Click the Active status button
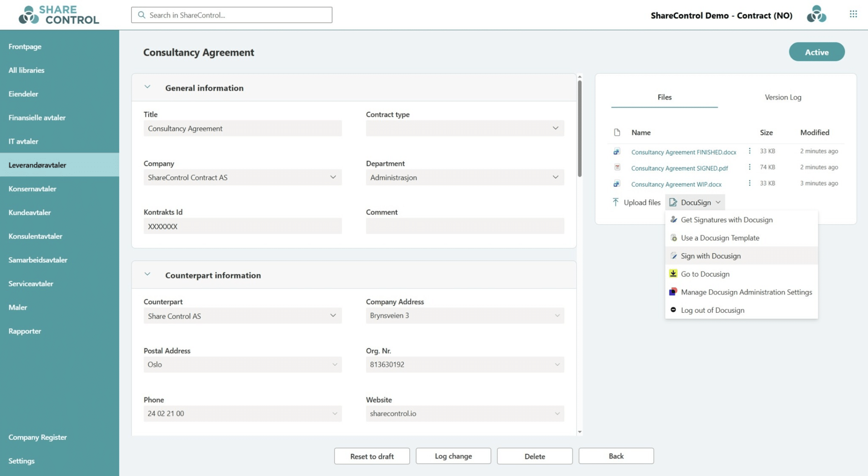Viewport: 868px width, 476px height. [x=817, y=52]
